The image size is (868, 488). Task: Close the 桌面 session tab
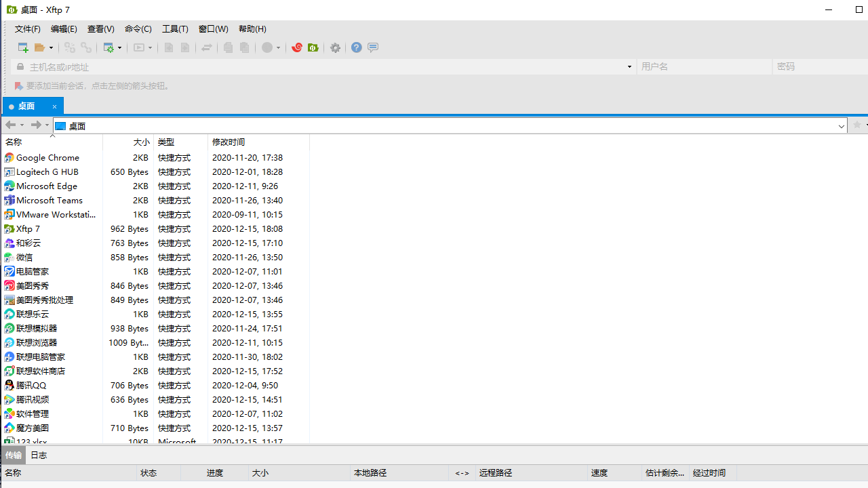(x=54, y=106)
